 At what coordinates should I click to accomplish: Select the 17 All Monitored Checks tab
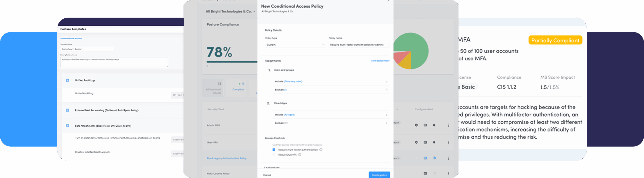pos(213,88)
